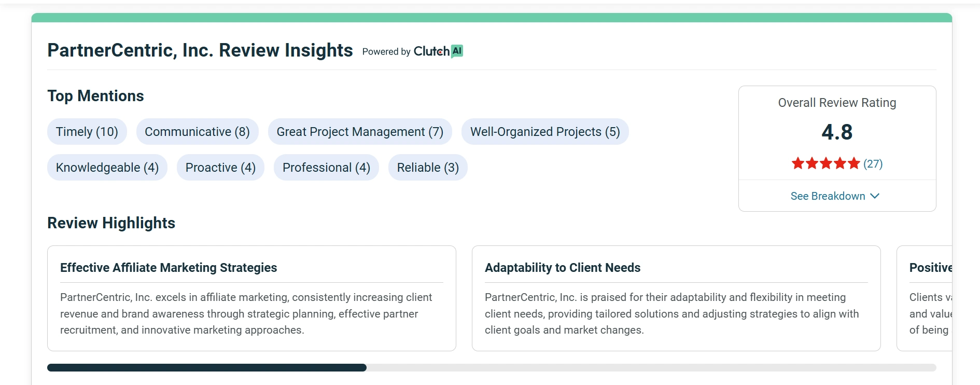
Task: Click the Professional (4) mention tag
Action: click(326, 168)
